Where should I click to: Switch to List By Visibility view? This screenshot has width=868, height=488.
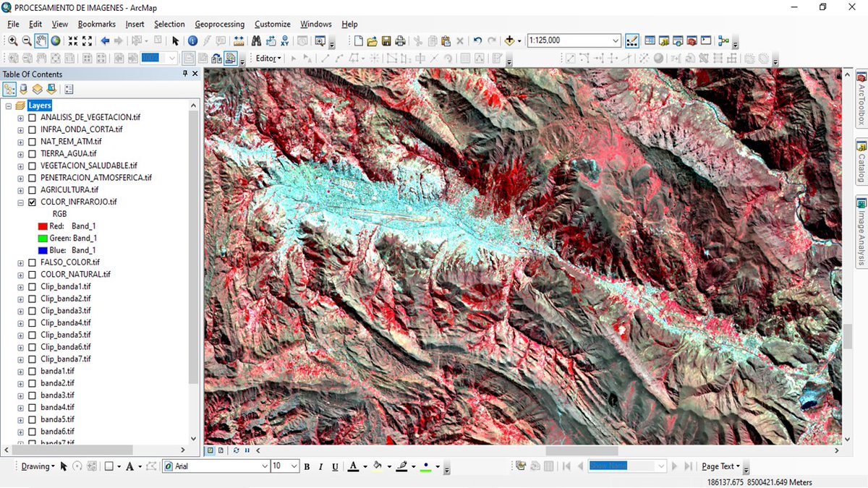(x=37, y=90)
